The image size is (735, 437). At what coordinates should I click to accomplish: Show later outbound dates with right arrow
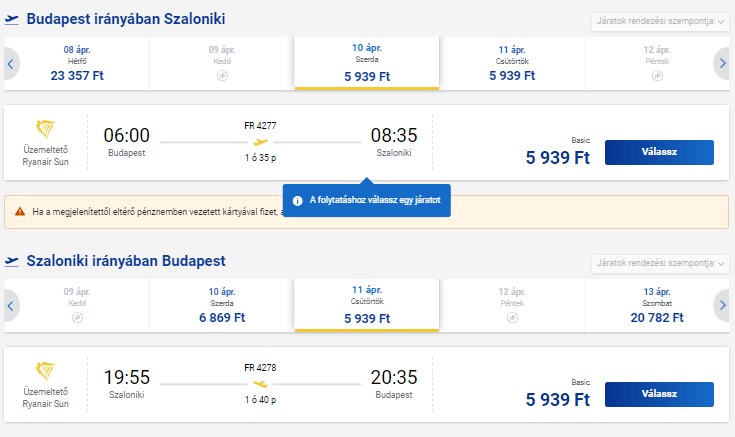coord(722,64)
